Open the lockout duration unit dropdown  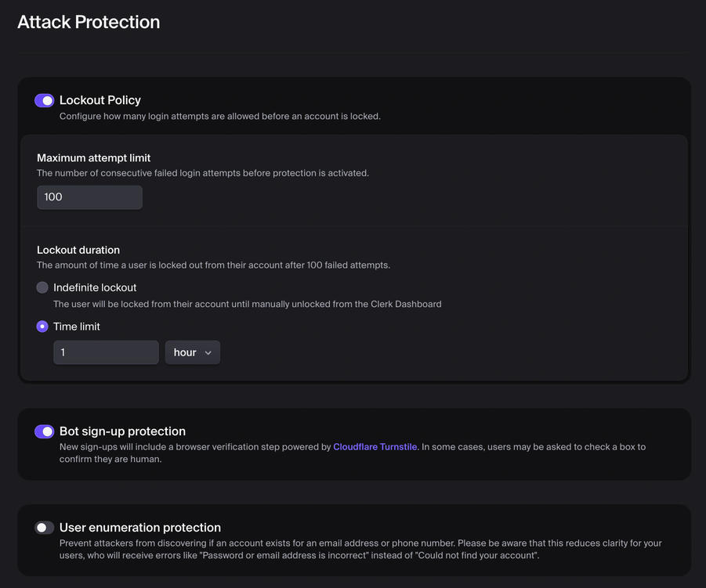click(x=192, y=352)
